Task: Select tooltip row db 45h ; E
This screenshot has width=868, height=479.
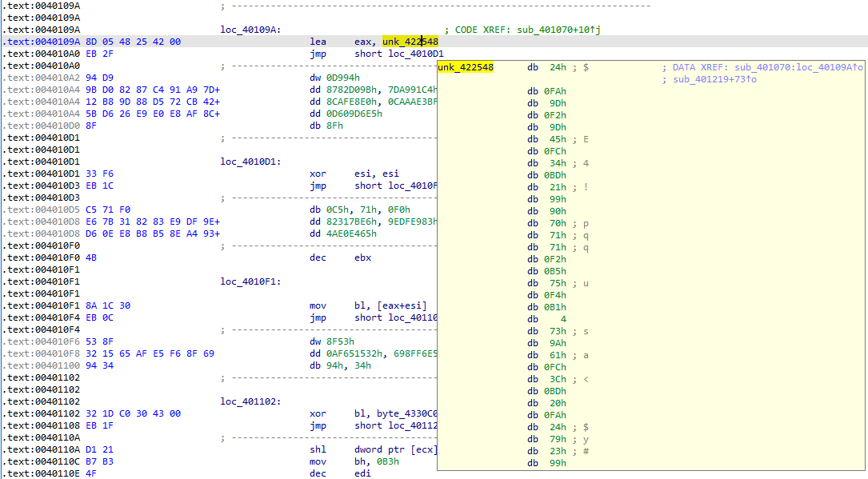Action: 558,139
